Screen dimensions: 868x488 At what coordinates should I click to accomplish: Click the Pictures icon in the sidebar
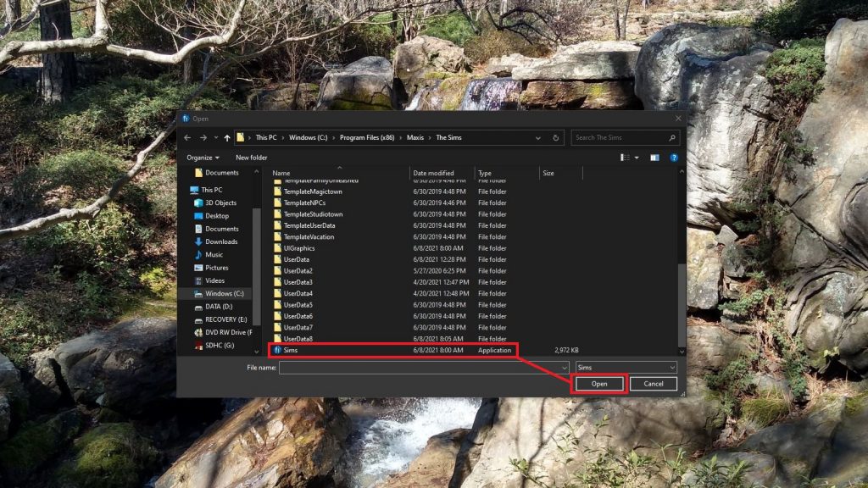coord(198,268)
